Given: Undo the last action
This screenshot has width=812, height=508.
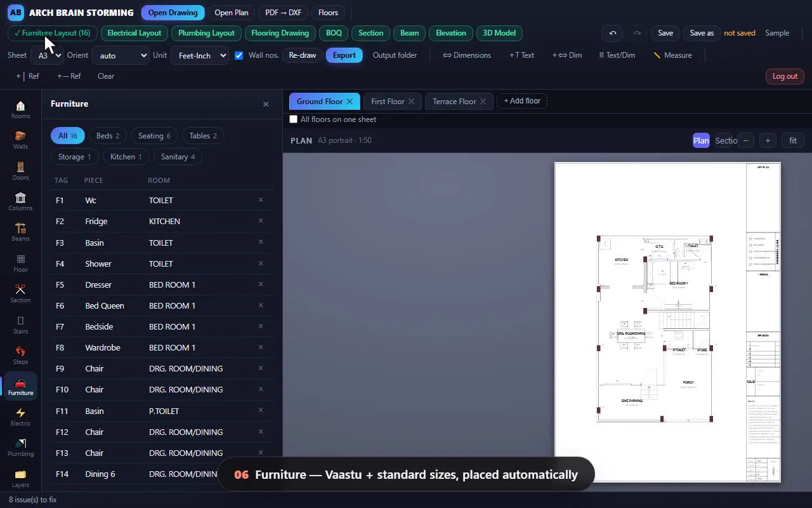Looking at the screenshot, I should click(x=612, y=33).
